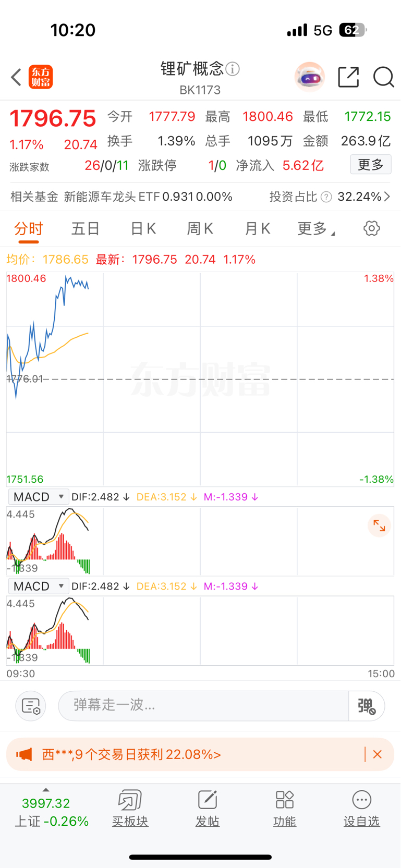Switch to the 日K tab

click(143, 229)
